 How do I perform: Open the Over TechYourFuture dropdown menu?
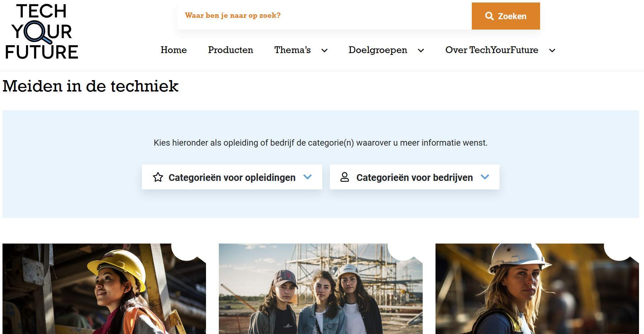491,50
